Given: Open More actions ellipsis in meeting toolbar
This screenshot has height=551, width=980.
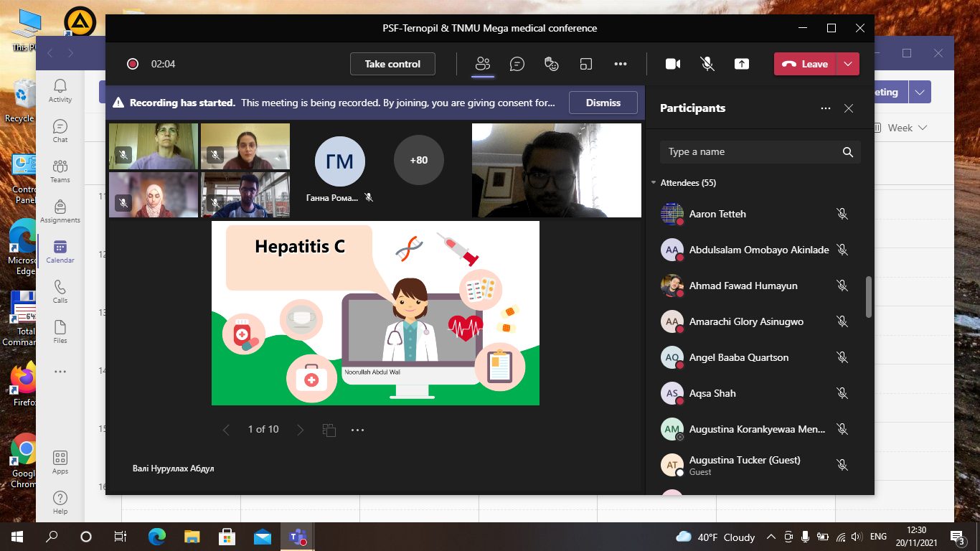Looking at the screenshot, I should [x=621, y=64].
